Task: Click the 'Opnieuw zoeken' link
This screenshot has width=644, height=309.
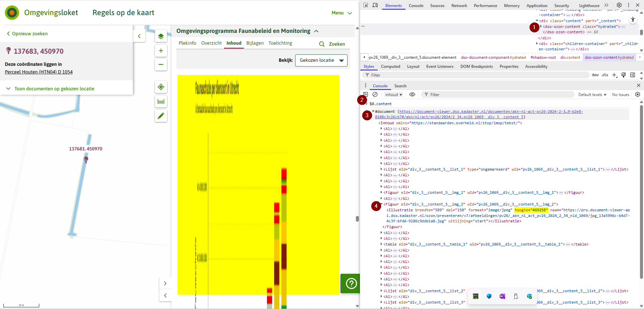Action: [x=30, y=34]
